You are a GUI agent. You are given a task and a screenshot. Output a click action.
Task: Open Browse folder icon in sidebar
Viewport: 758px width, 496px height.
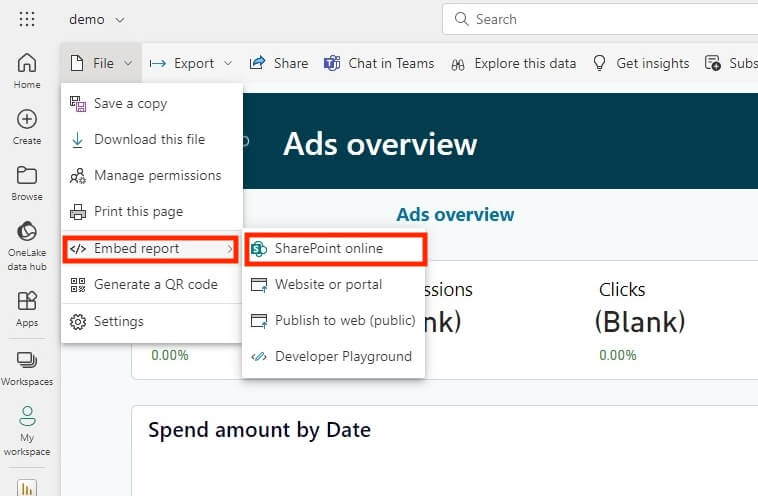27,181
